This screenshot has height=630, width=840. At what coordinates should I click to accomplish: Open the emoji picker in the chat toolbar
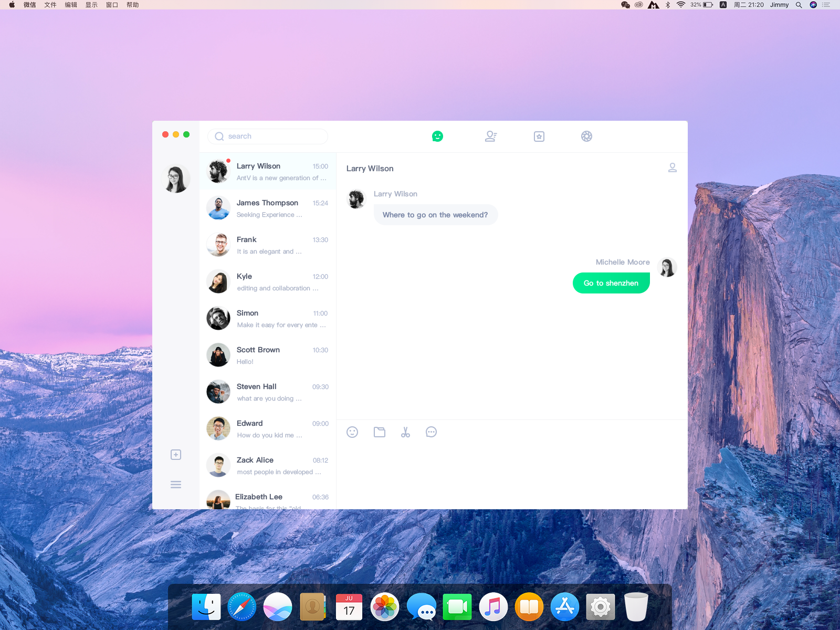tap(352, 432)
